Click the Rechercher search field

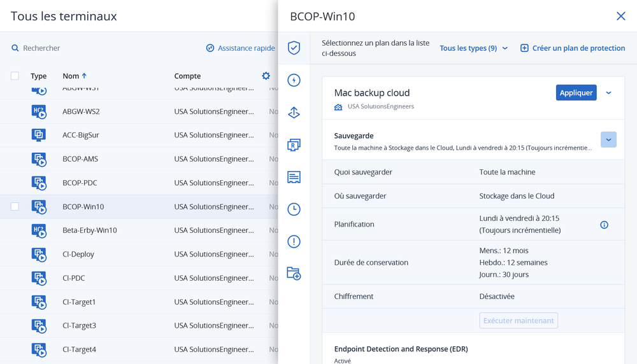point(41,48)
